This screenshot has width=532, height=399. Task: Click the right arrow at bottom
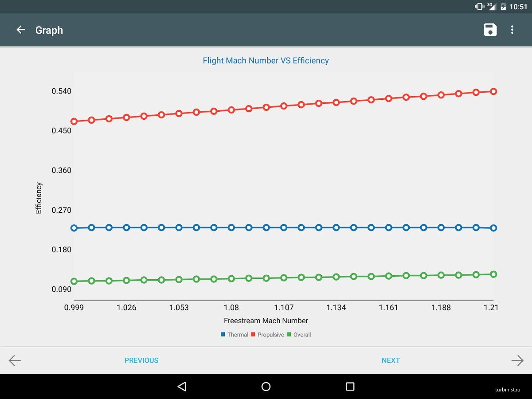coord(517,360)
